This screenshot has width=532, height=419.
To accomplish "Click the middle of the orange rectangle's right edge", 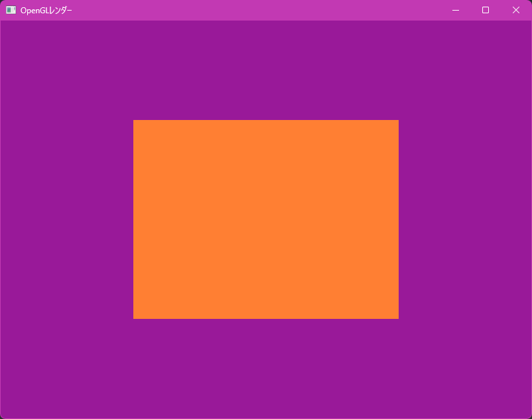I will pyautogui.click(x=397, y=219).
